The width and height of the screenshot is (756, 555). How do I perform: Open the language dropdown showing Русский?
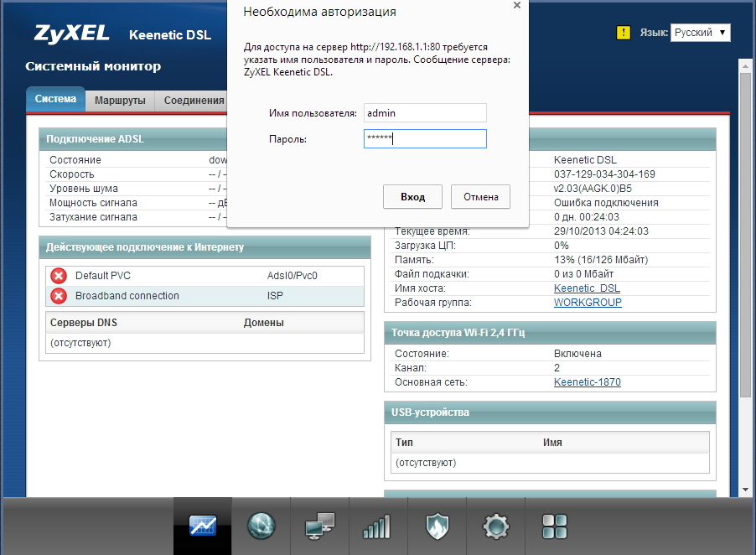pos(700,33)
